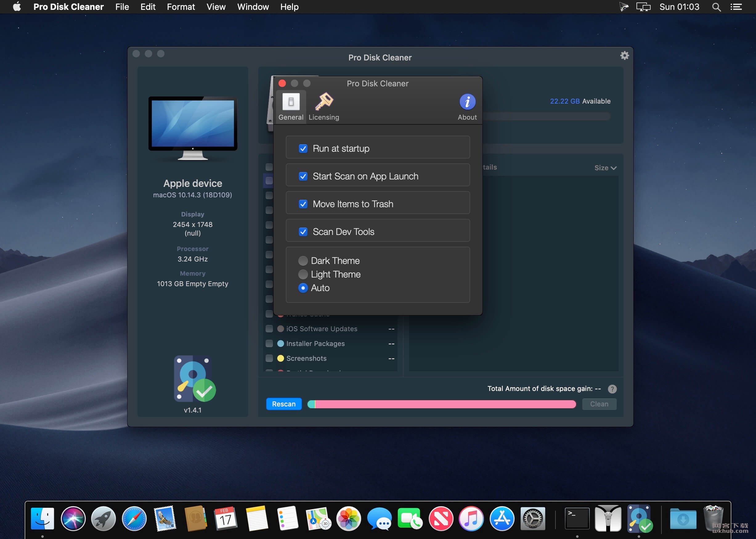This screenshot has width=756, height=539.
Task: Open Calendar showing Feb 17
Action: (226, 518)
